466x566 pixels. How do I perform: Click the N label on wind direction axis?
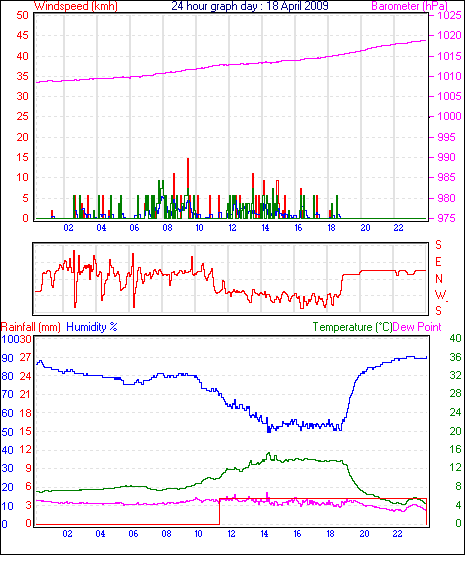(x=439, y=279)
